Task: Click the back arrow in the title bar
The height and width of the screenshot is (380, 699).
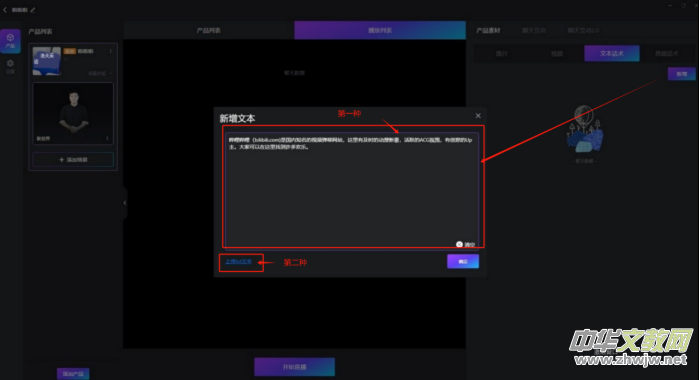Action: pos(5,9)
